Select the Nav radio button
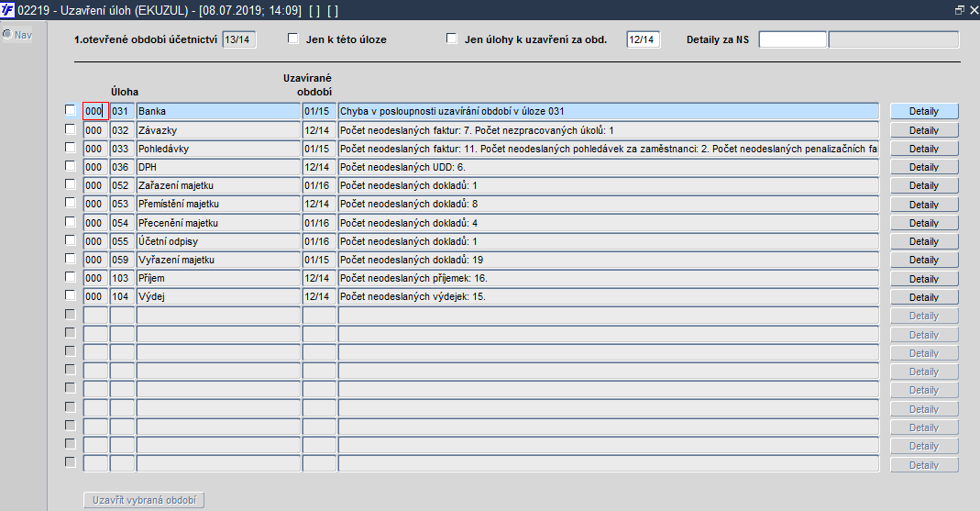 (6, 34)
